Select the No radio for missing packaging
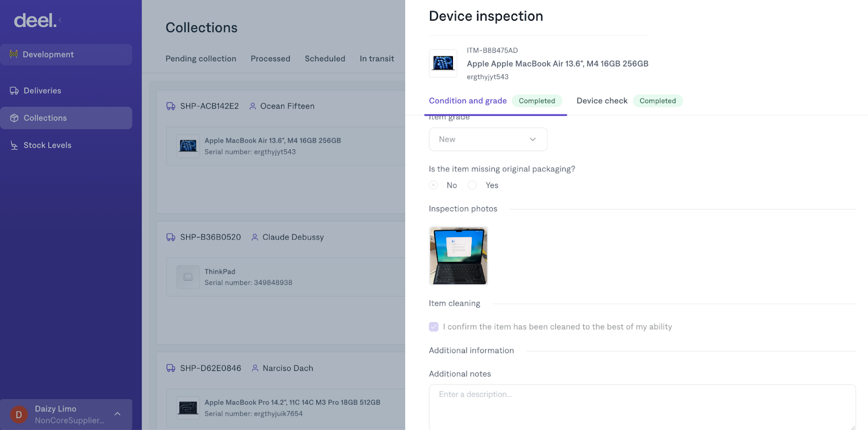The width and height of the screenshot is (868, 430). [433, 185]
